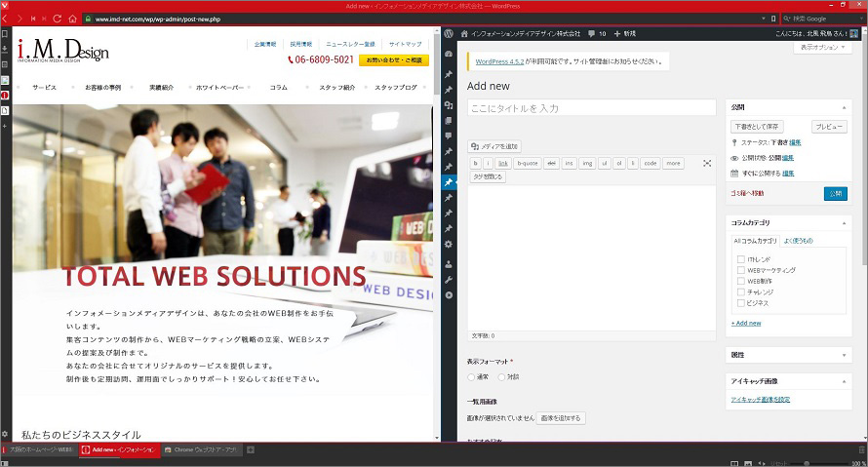Click the メディアを追加 button
Viewport: 868px width, 467px height.
494,146
